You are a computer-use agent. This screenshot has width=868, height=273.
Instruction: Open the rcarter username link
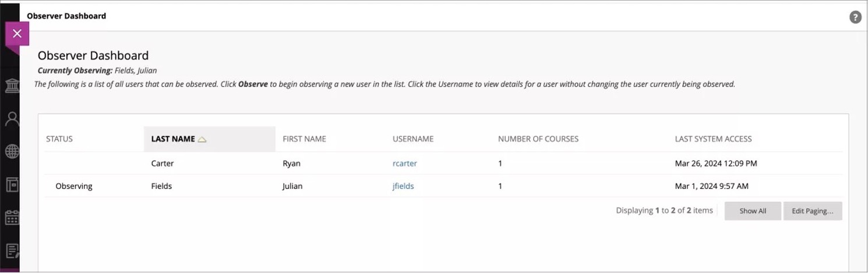(405, 163)
